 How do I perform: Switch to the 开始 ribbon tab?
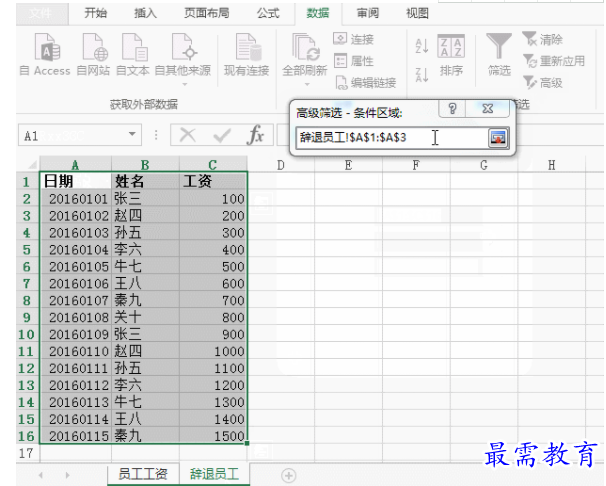(x=95, y=13)
